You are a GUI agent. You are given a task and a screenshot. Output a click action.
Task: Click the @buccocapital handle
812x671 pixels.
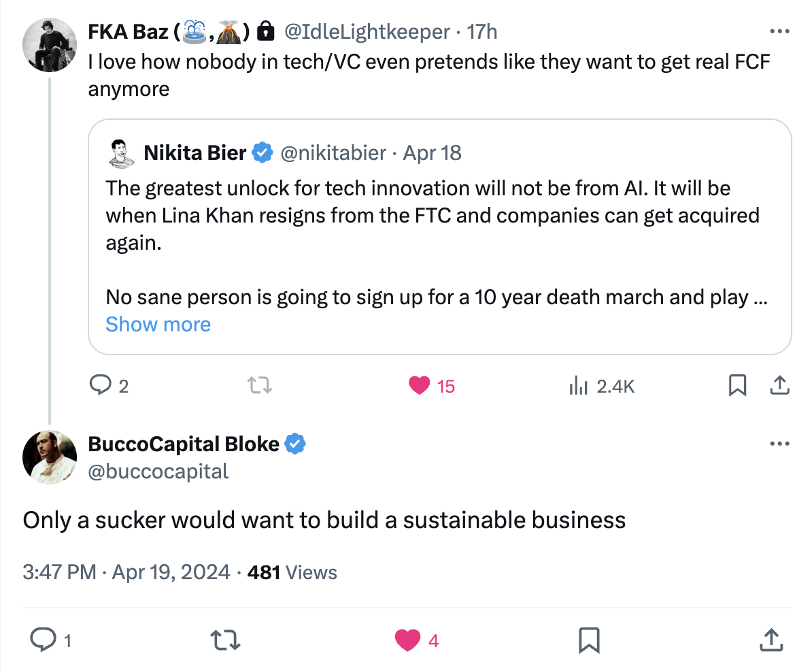point(158,471)
